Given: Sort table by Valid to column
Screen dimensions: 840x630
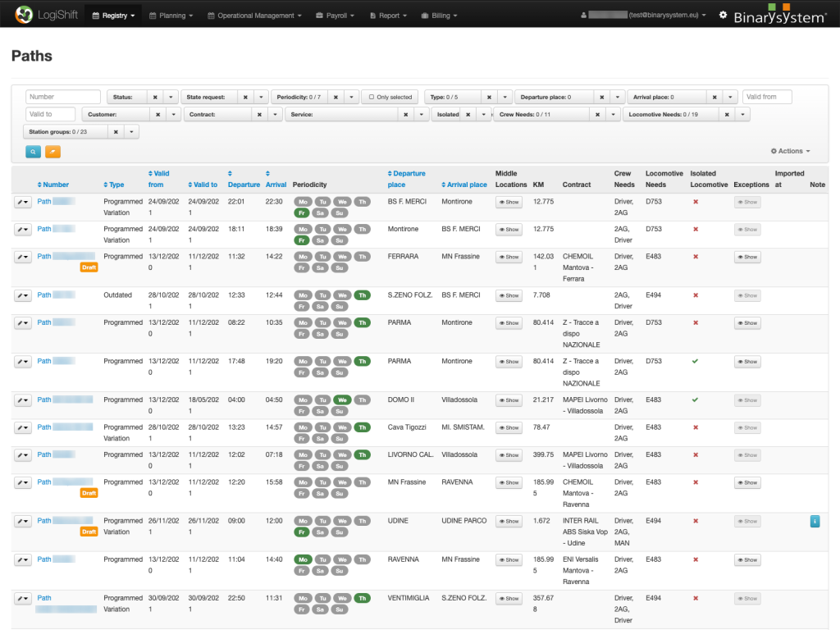Looking at the screenshot, I should [203, 185].
